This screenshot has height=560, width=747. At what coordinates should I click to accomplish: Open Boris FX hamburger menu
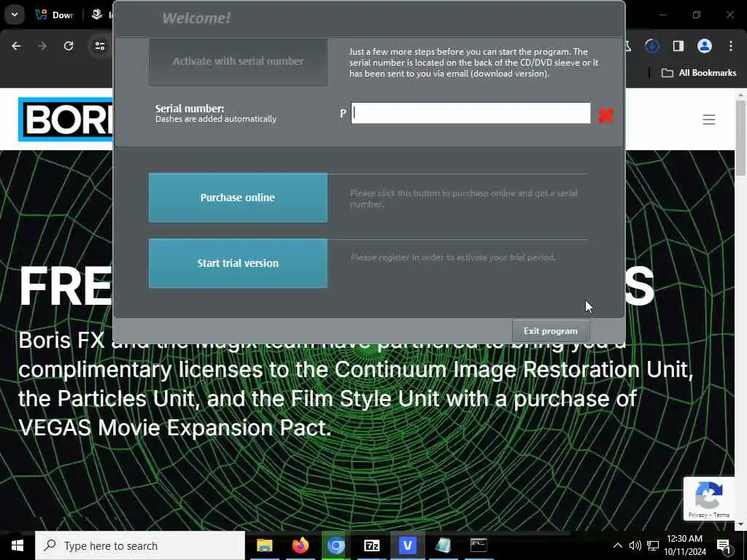[709, 120]
